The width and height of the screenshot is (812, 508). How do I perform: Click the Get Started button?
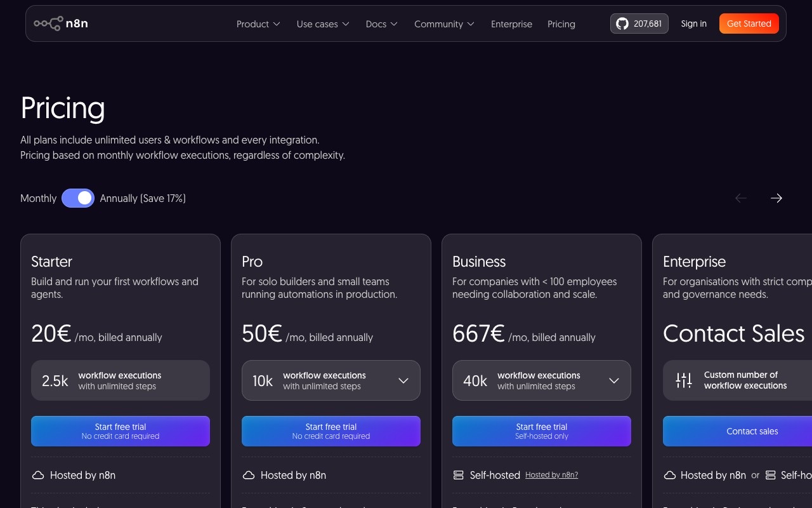[749, 23]
